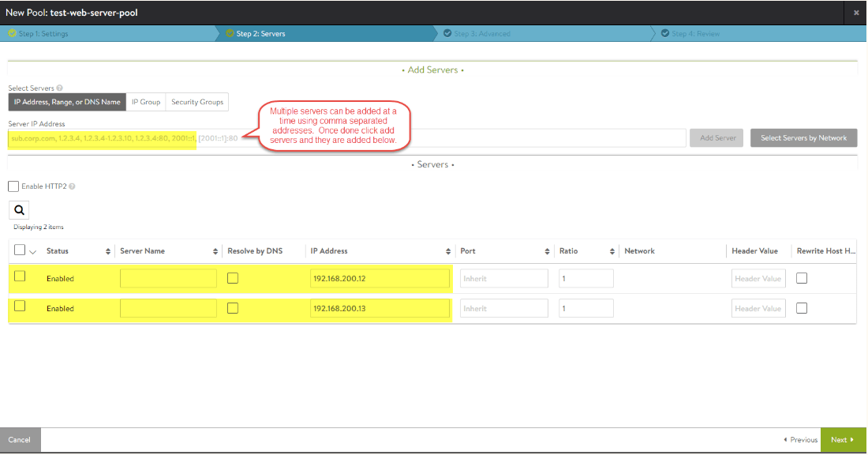Image resolution: width=868 pixels, height=455 pixels.
Task: Check Rewrite Host Header for 192.168.200.12
Action: tap(802, 278)
